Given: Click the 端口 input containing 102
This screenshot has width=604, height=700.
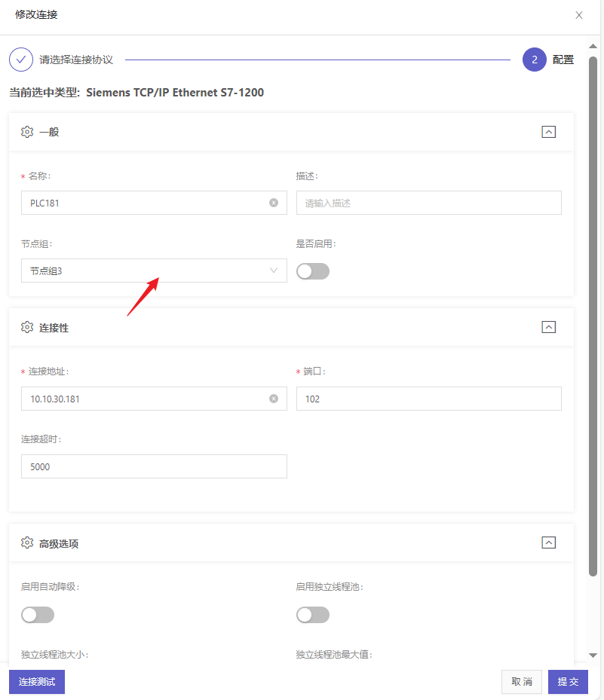Looking at the screenshot, I should pyautogui.click(x=429, y=399).
